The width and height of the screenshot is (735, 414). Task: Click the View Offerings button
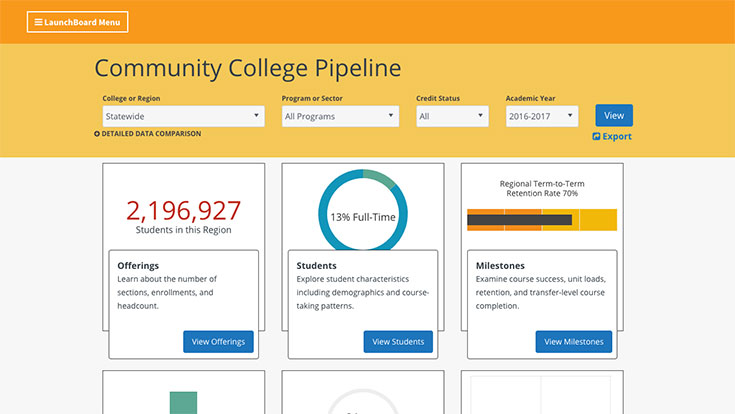[x=218, y=342]
